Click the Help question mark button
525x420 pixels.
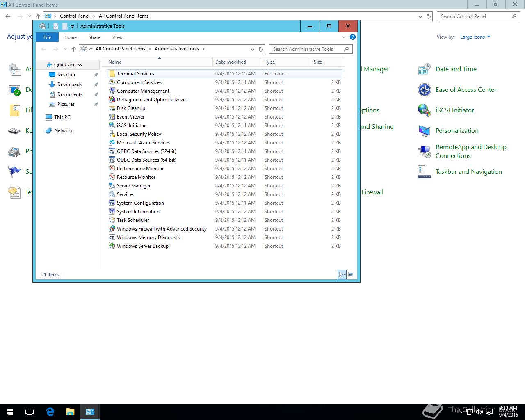point(352,37)
